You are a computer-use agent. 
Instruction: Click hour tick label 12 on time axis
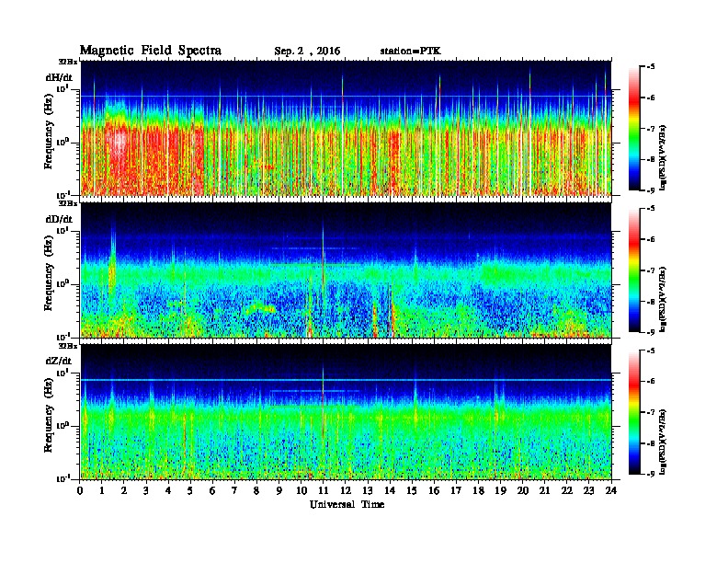pos(346,491)
